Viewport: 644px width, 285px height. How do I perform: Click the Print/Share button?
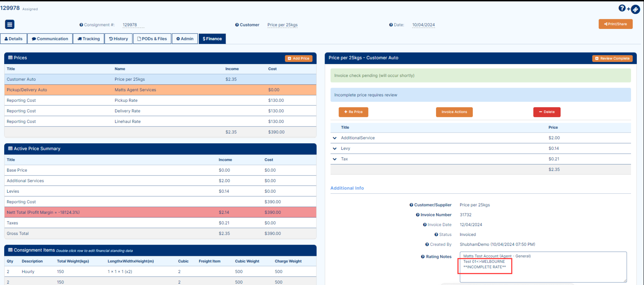(x=615, y=24)
